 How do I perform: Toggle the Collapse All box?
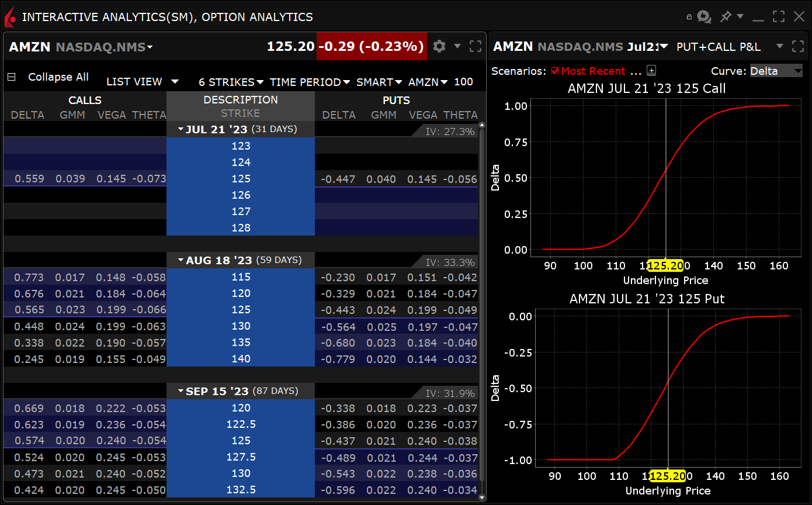tap(12, 77)
